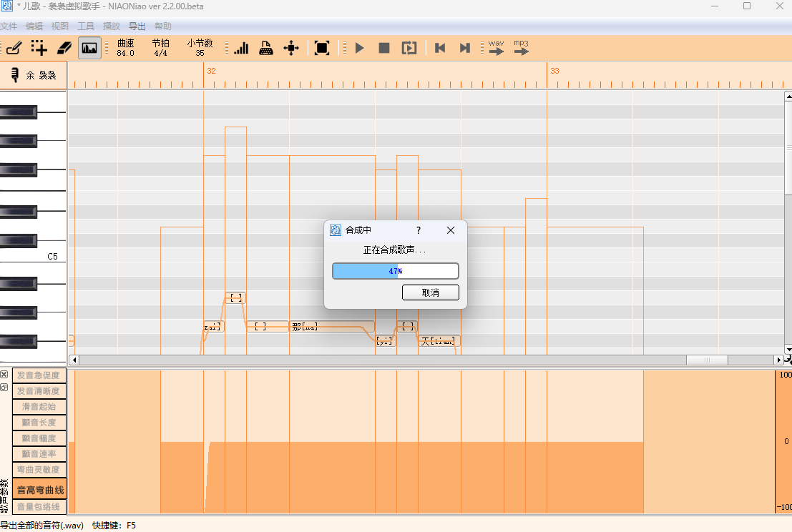This screenshot has height=532, width=792.
Task: Export the song as mp3
Action: click(x=521, y=48)
